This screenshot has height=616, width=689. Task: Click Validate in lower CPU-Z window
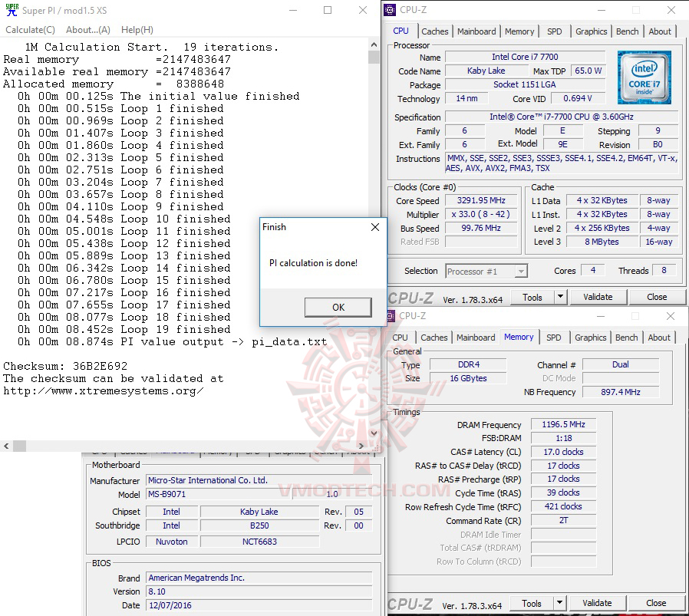597,604
